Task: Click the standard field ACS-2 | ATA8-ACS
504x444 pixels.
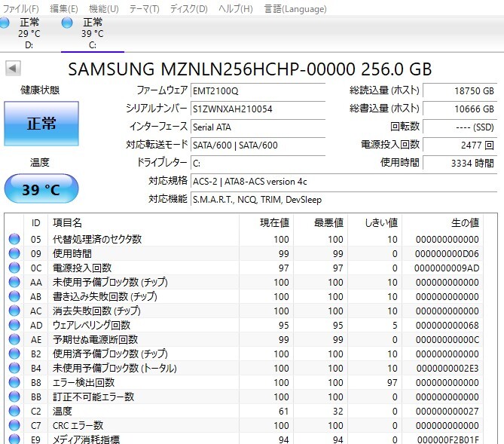Action: pos(344,182)
